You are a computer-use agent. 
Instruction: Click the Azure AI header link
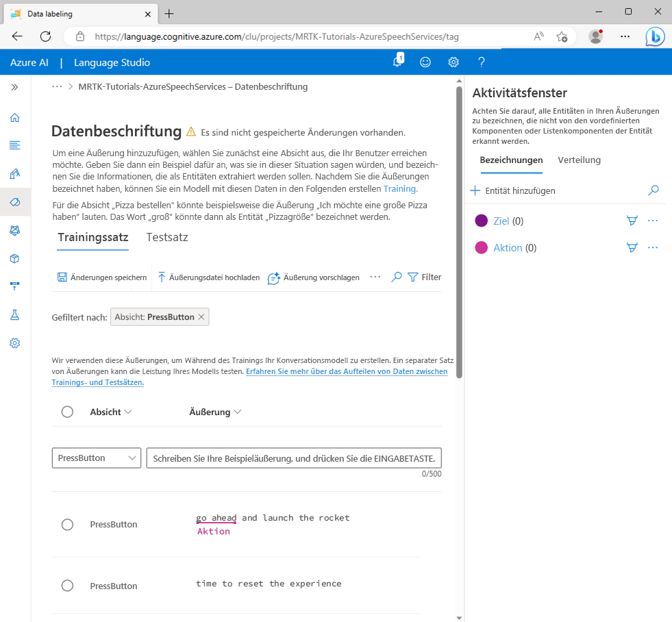point(29,62)
